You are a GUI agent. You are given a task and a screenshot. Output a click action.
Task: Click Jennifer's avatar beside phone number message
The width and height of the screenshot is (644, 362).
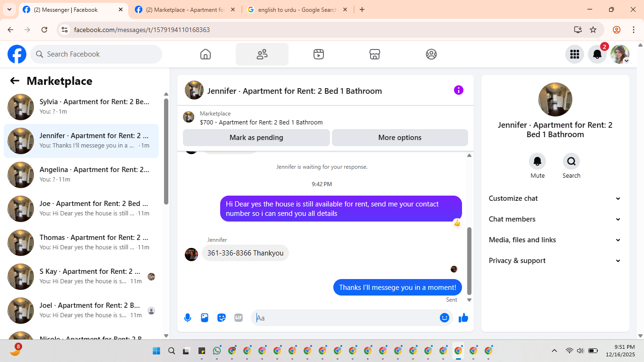191,255
